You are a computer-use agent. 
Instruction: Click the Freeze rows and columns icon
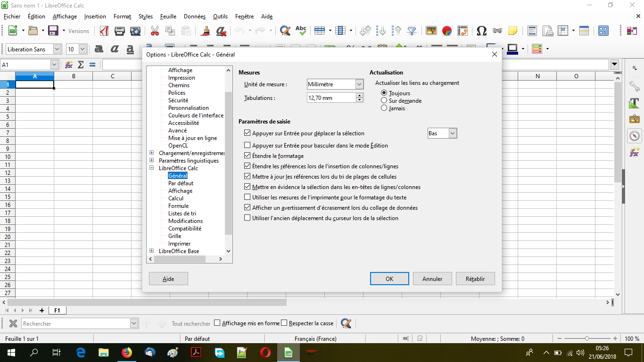point(562,31)
